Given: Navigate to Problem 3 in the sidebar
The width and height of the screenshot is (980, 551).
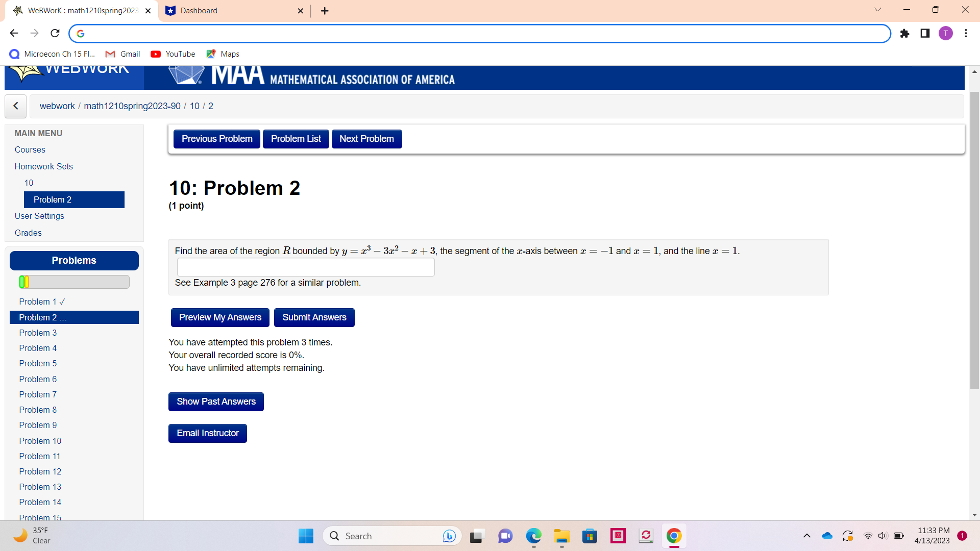Looking at the screenshot, I should (x=38, y=333).
